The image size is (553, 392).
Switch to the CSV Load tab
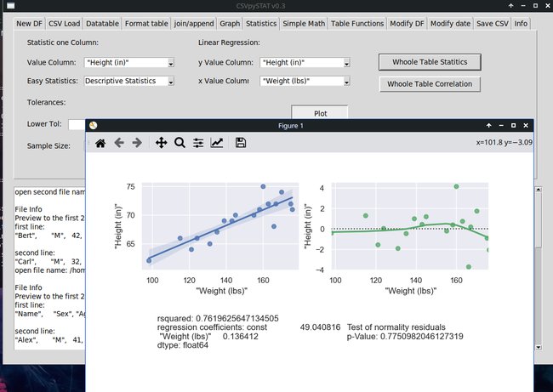pyautogui.click(x=64, y=24)
